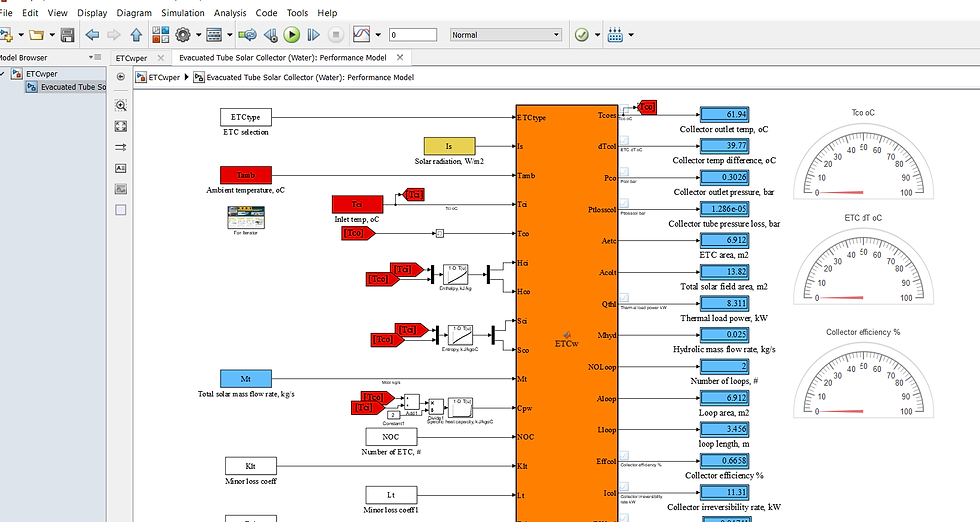Fit diagram to view
The image size is (980, 522).
[x=121, y=126]
